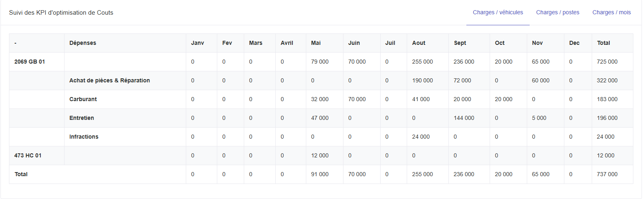This screenshot has height=199, width=644.
Task: Open the Charges / postes tab
Action: [557, 13]
